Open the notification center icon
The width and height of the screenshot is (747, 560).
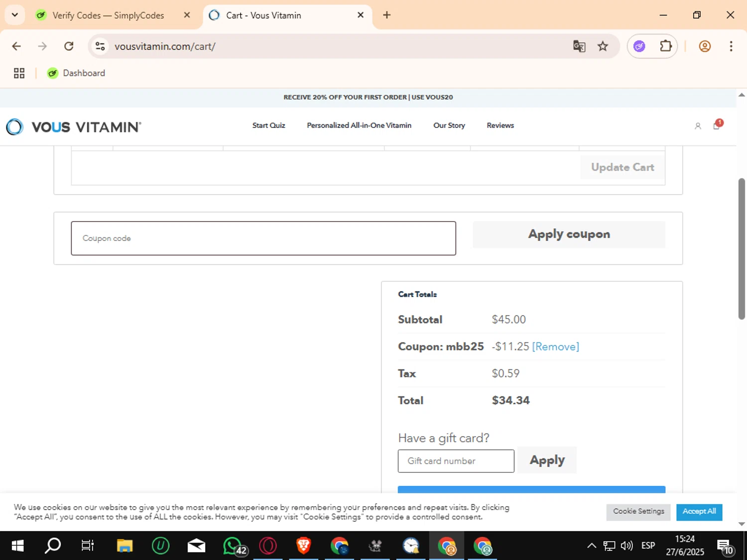[725, 547]
